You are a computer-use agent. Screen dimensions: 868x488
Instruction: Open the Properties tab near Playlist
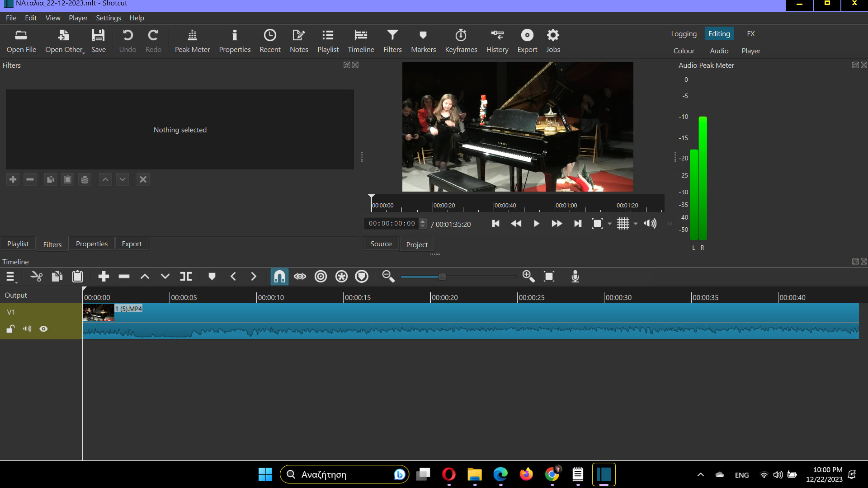91,244
